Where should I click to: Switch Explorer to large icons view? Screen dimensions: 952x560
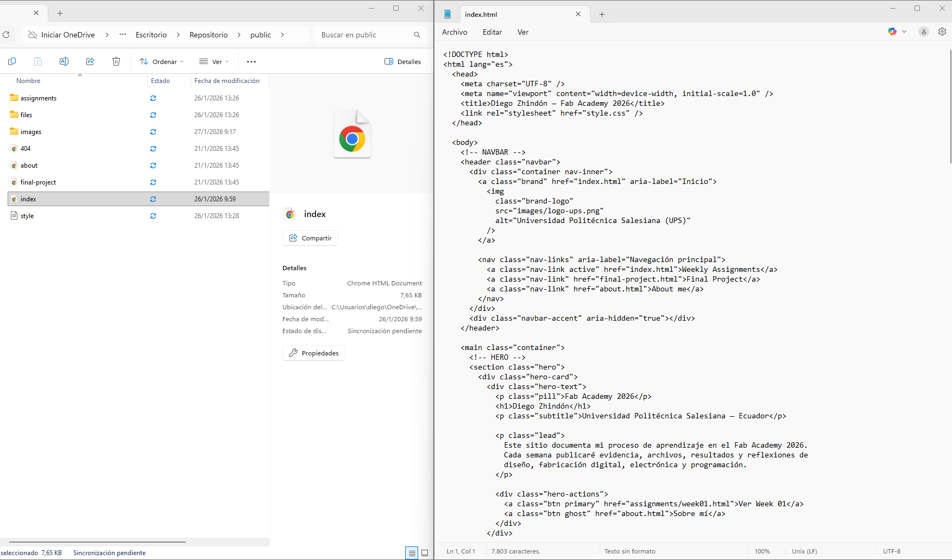tap(424, 553)
